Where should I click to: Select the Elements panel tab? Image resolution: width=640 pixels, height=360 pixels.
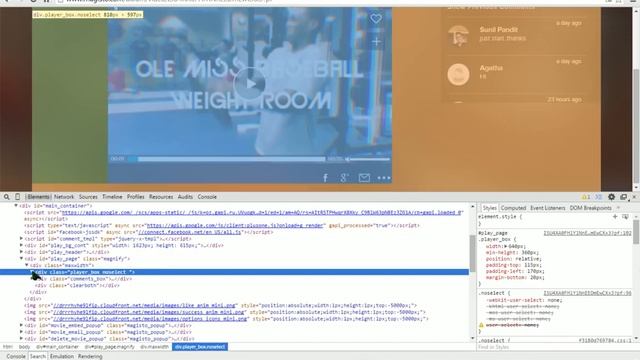(39, 197)
